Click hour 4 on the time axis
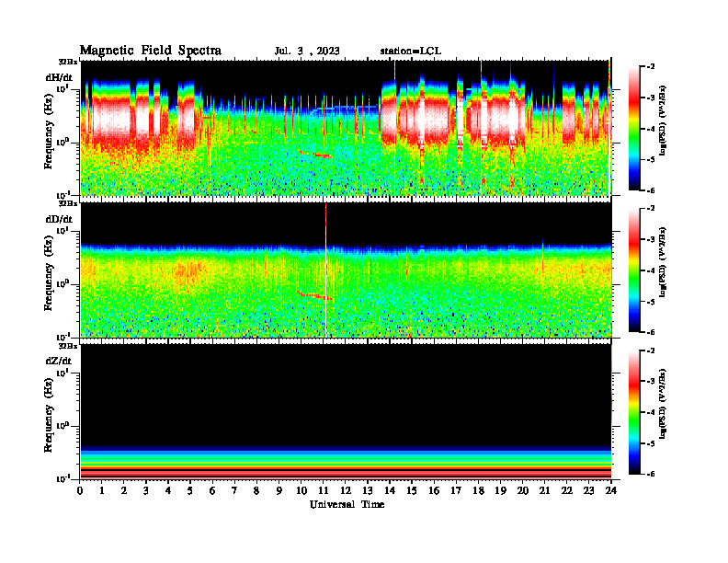This screenshot has width=728, height=563. [168, 491]
